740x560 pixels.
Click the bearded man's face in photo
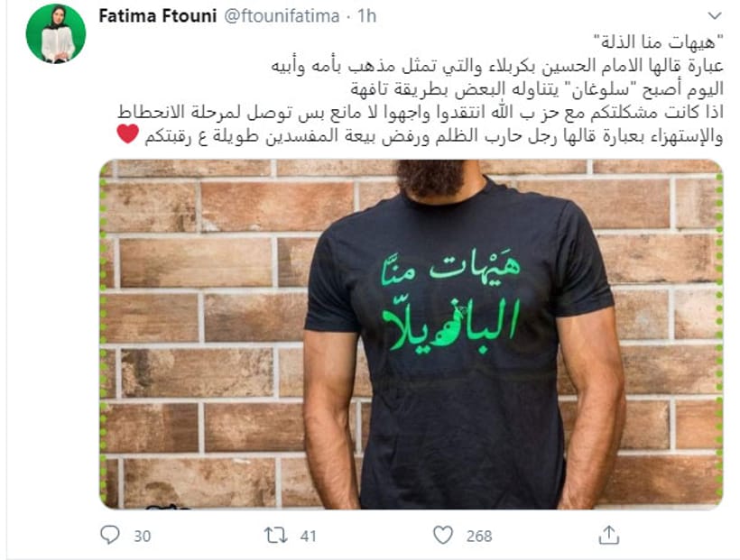[430, 177]
